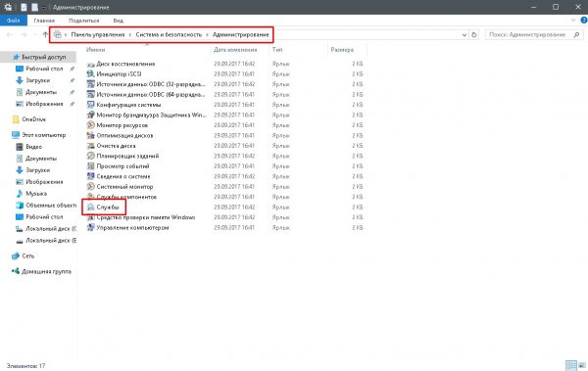Sort by the Тип column header
Image resolution: width=588 pixels, height=371 pixels.
click(x=277, y=50)
